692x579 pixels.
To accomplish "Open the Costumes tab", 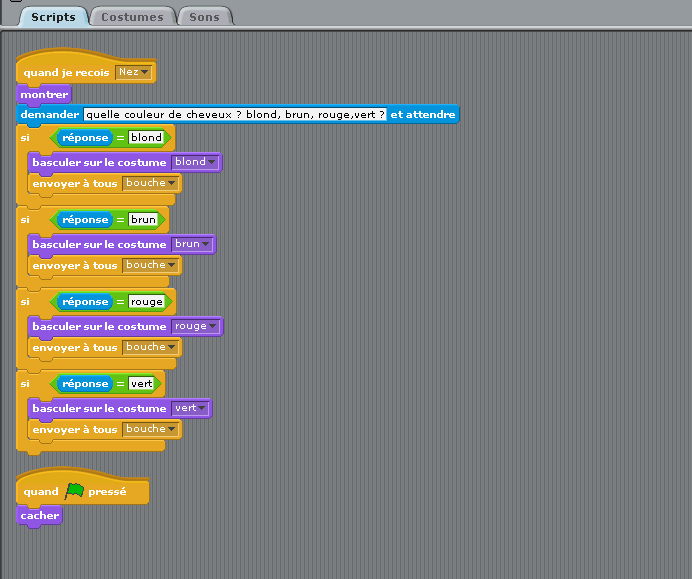I will coord(132,17).
